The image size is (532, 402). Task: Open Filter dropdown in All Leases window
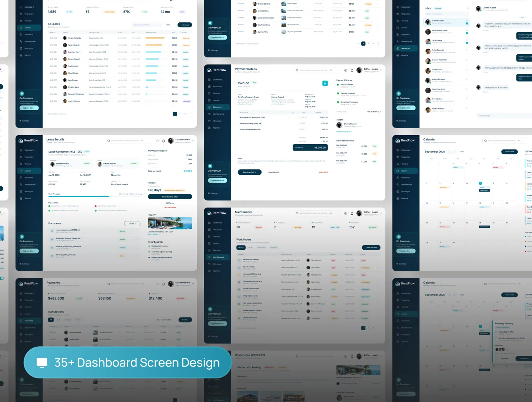[169, 25]
